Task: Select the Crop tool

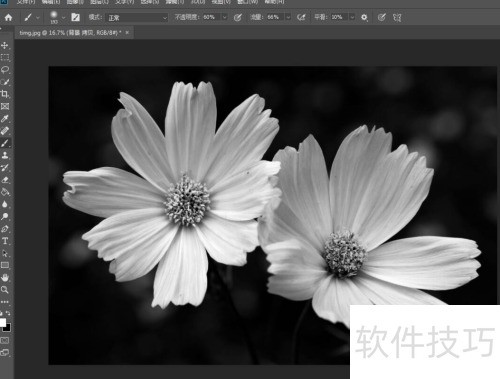Action: click(5, 94)
